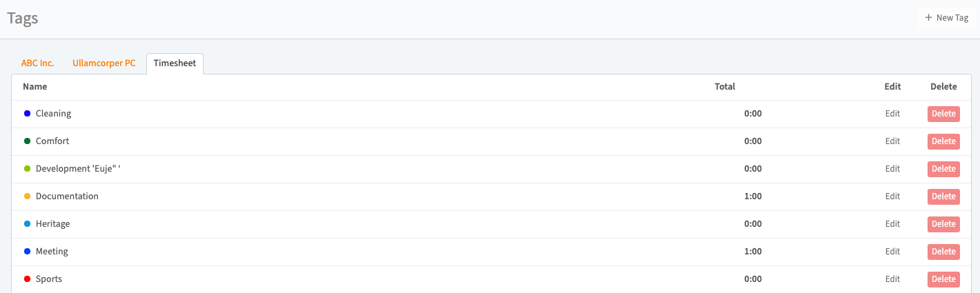Screen dimensions: 980x293
Task: Click the Meeting tag name
Action: click(x=52, y=252)
